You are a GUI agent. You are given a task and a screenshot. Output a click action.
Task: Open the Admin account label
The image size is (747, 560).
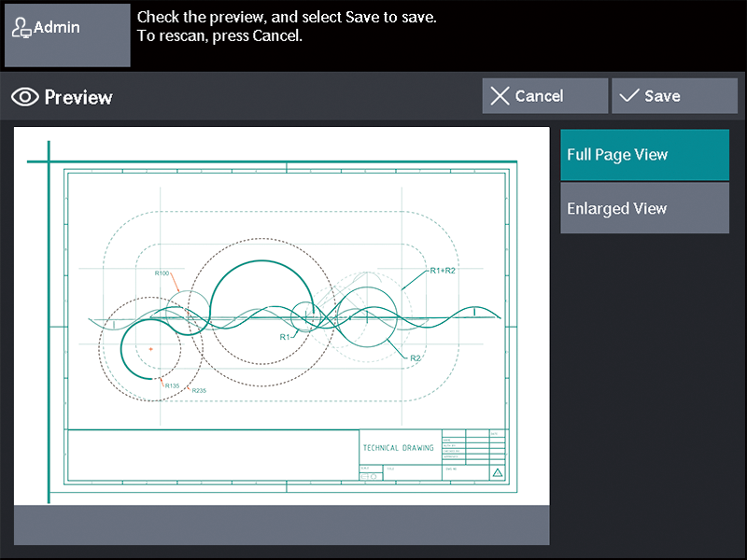(57, 28)
